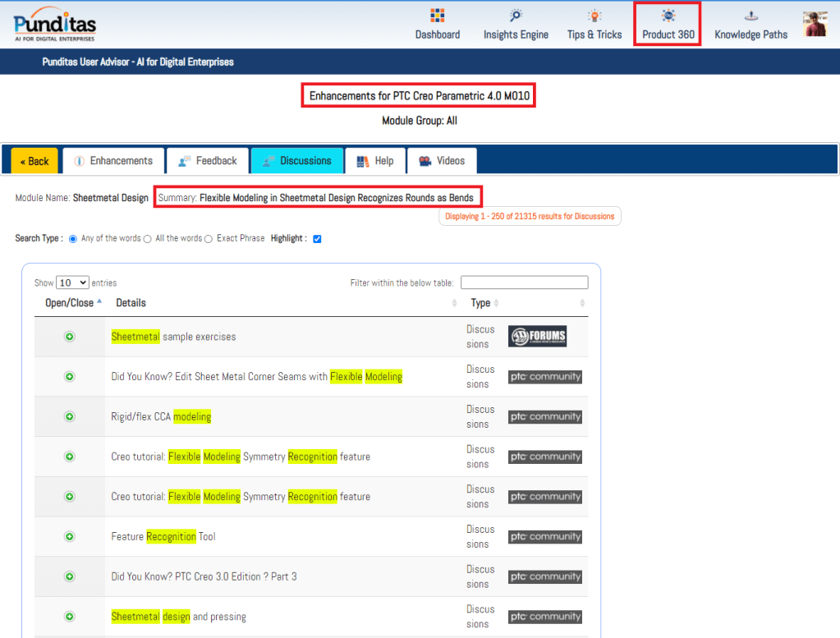Image resolution: width=840 pixels, height=638 pixels.
Task: Select the 'All the words' search option
Action: point(148,239)
